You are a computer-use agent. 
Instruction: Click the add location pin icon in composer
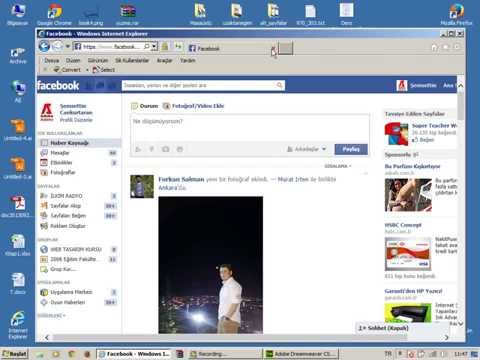click(152, 149)
